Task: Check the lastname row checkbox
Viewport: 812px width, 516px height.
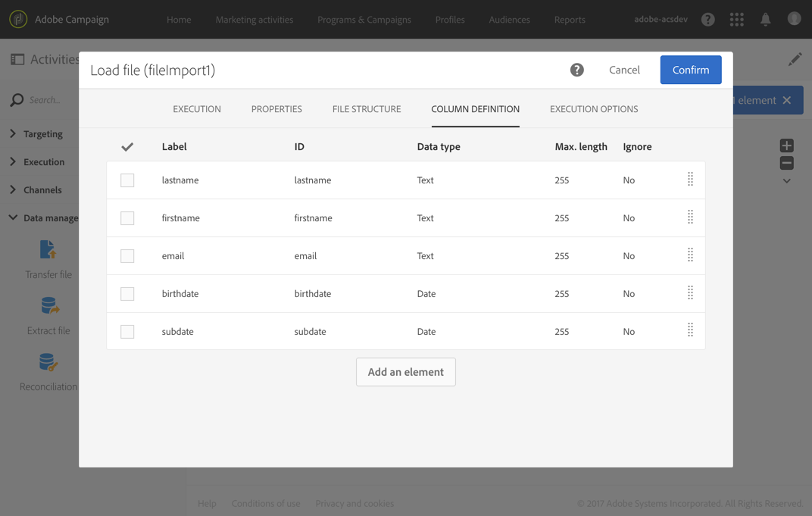Action: [127, 180]
